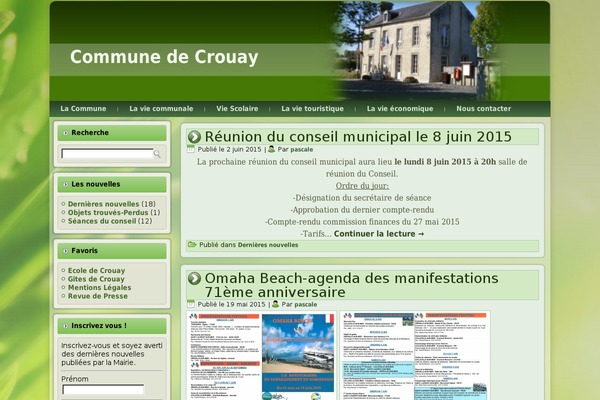
Task: Open Dernières nouvelles link after Publié dans
Action: (x=268, y=245)
